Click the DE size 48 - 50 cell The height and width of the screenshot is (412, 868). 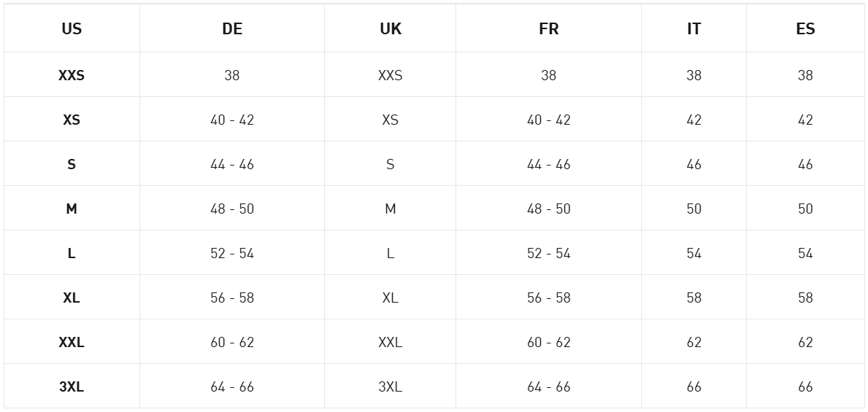click(x=232, y=209)
